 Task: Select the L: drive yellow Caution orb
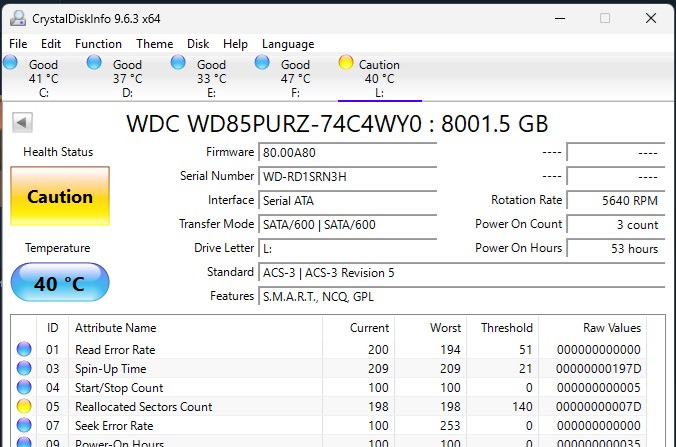pyautogui.click(x=346, y=63)
